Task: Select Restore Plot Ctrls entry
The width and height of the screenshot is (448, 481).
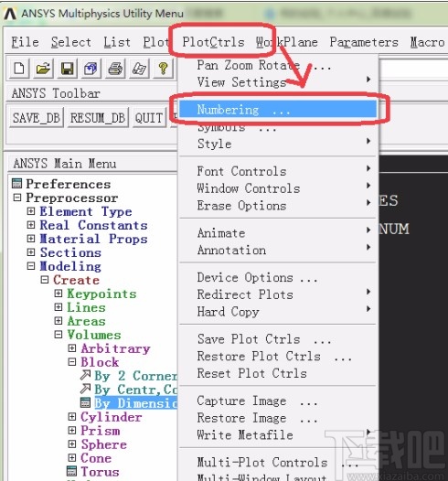Action: coord(278,356)
